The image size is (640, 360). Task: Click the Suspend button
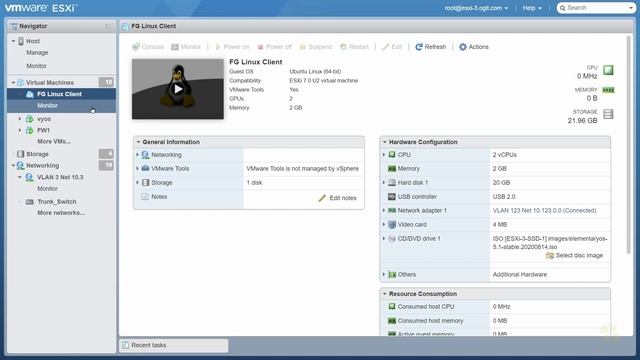316,47
